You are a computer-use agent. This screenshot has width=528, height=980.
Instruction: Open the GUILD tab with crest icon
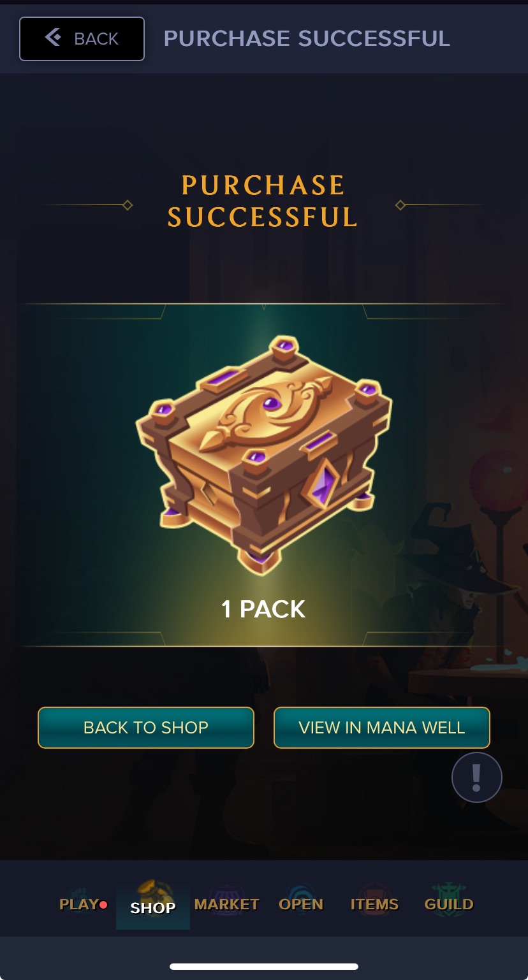(x=449, y=904)
